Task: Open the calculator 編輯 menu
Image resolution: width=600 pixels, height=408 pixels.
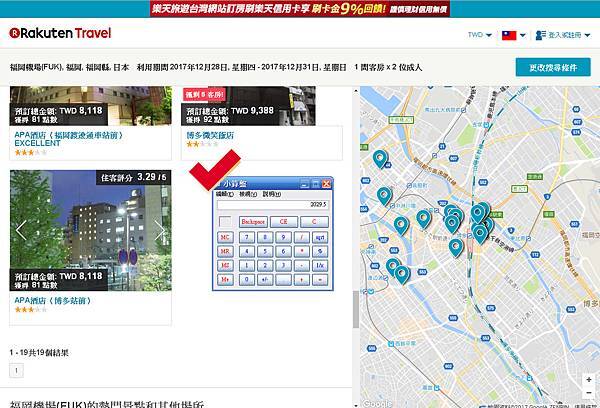Action: tap(225, 194)
